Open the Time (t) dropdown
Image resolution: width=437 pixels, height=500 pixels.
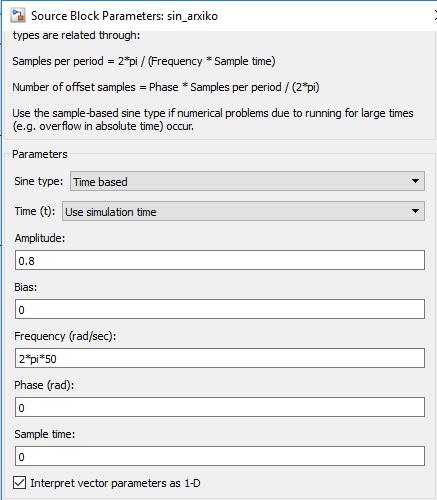[x=243, y=211]
